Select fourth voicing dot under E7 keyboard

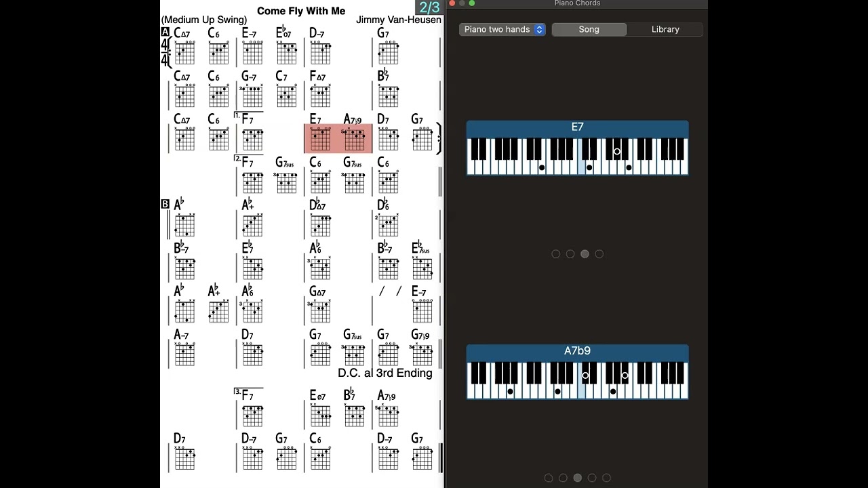click(x=599, y=254)
